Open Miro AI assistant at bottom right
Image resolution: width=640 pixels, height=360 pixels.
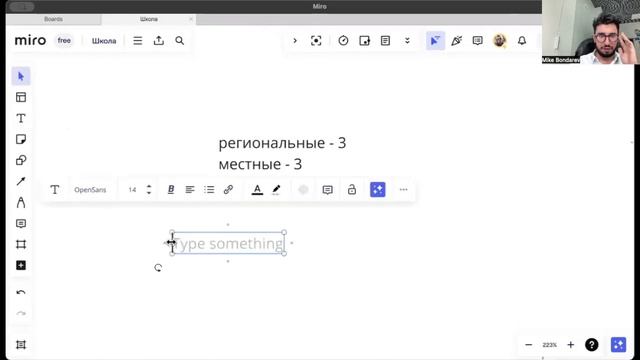(x=618, y=345)
